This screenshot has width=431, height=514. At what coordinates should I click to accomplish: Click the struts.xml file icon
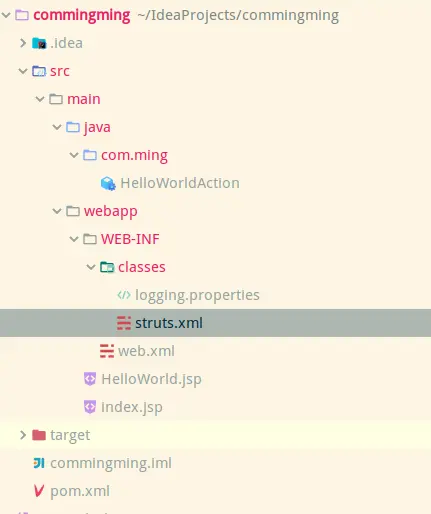coord(124,323)
